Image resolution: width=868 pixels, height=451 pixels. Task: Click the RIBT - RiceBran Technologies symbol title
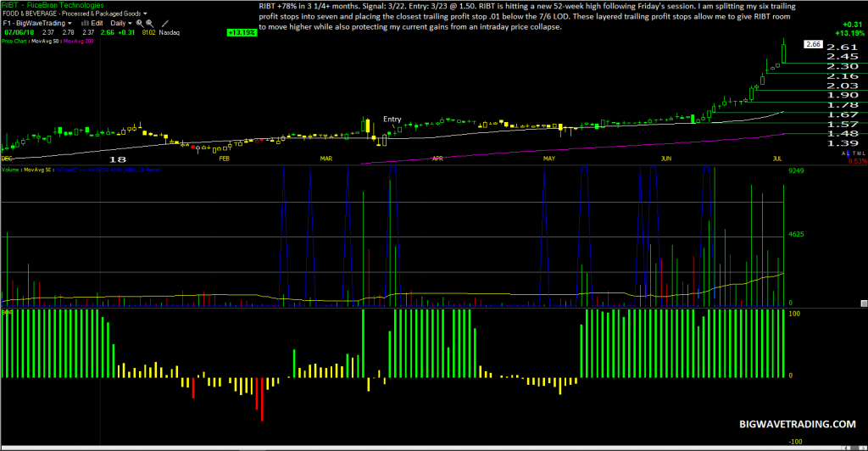pyautogui.click(x=53, y=5)
